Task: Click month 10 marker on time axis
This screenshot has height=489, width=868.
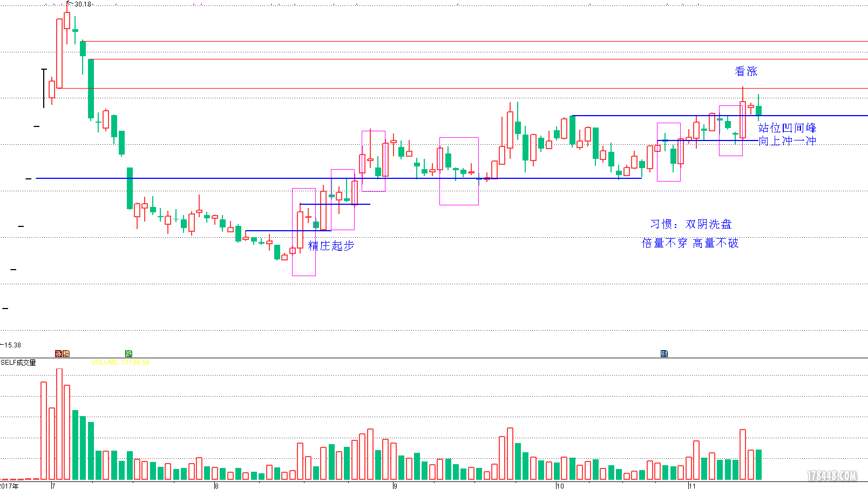Action: tap(560, 486)
